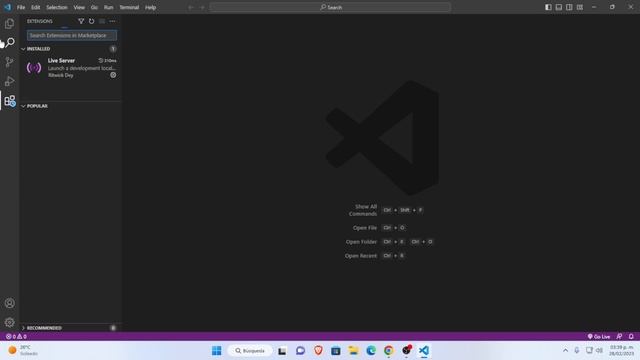Go forward with the navigation arrow
Screen dimensions: 640x360
point(202,7)
